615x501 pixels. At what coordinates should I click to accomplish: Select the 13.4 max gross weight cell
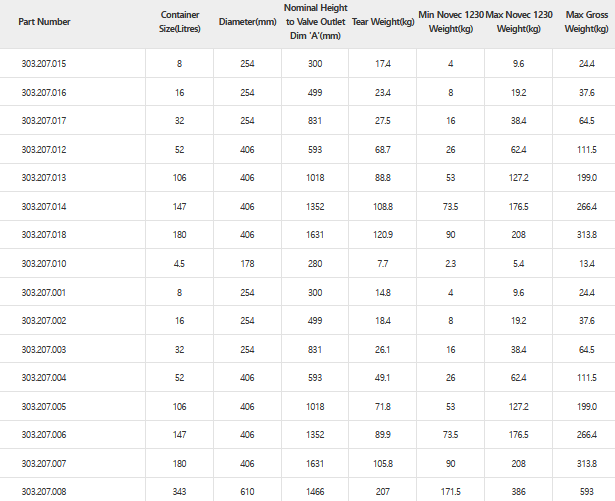coord(587,263)
